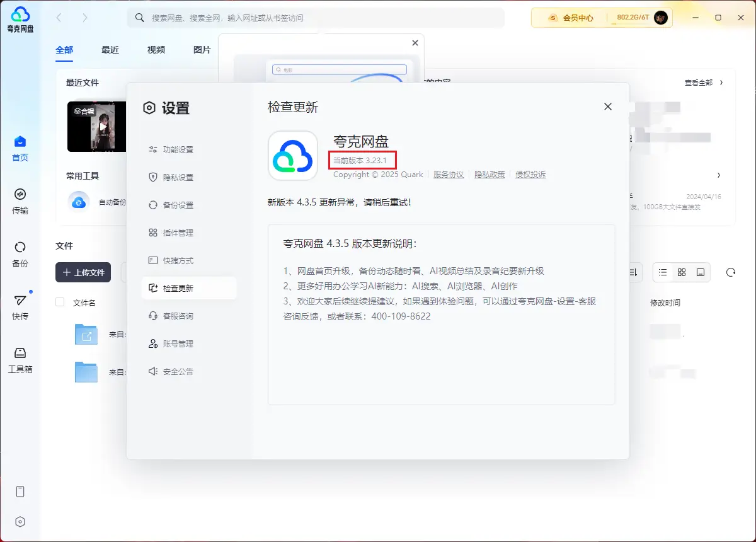Viewport: 756px width, 542px height.
Task: Click the 自动备份 tool icon
Action: (79, 202)
